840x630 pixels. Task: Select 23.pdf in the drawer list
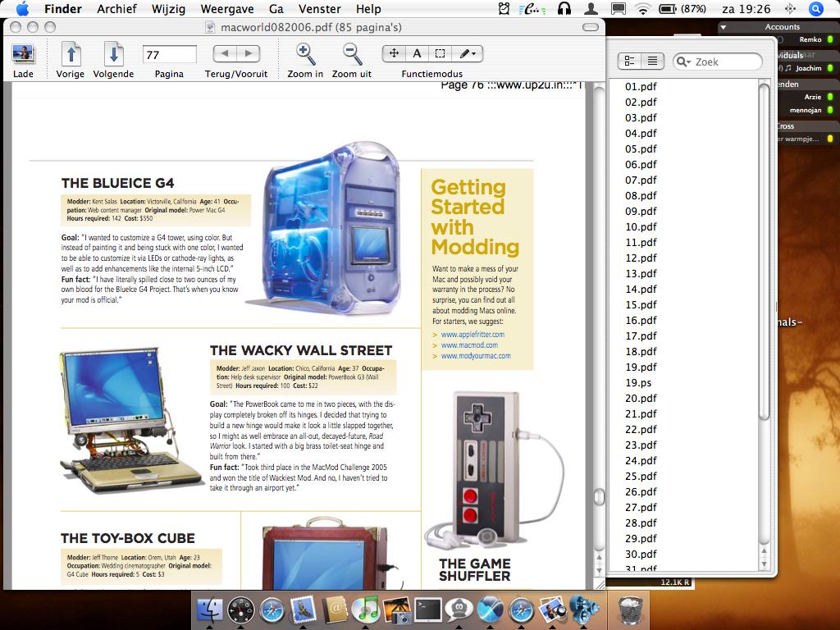[641, 445]
